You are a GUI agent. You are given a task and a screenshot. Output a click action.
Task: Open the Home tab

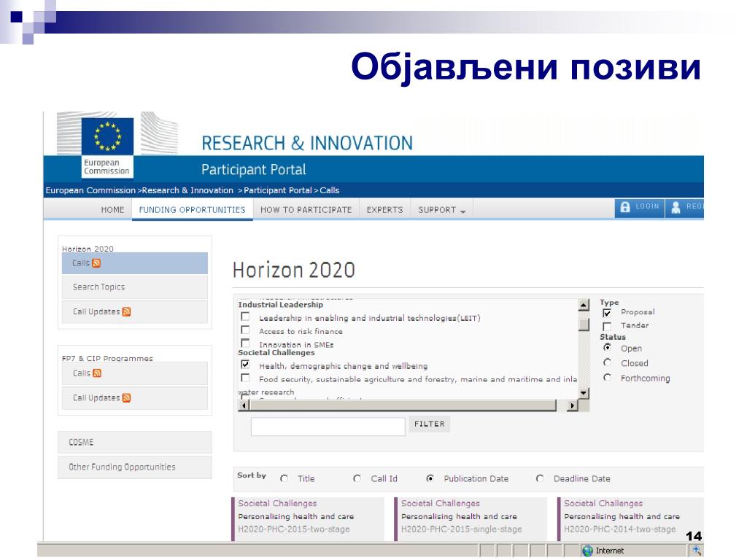point(112,209)
